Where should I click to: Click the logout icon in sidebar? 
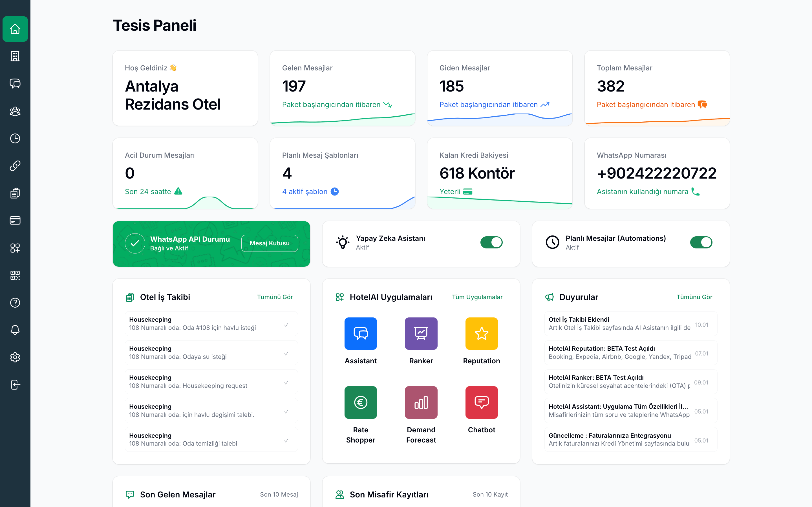point(15,384)
